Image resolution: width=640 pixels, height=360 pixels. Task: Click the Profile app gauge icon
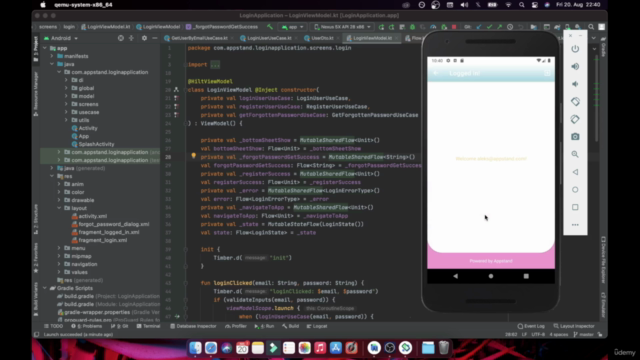click(x=433, y=27)
